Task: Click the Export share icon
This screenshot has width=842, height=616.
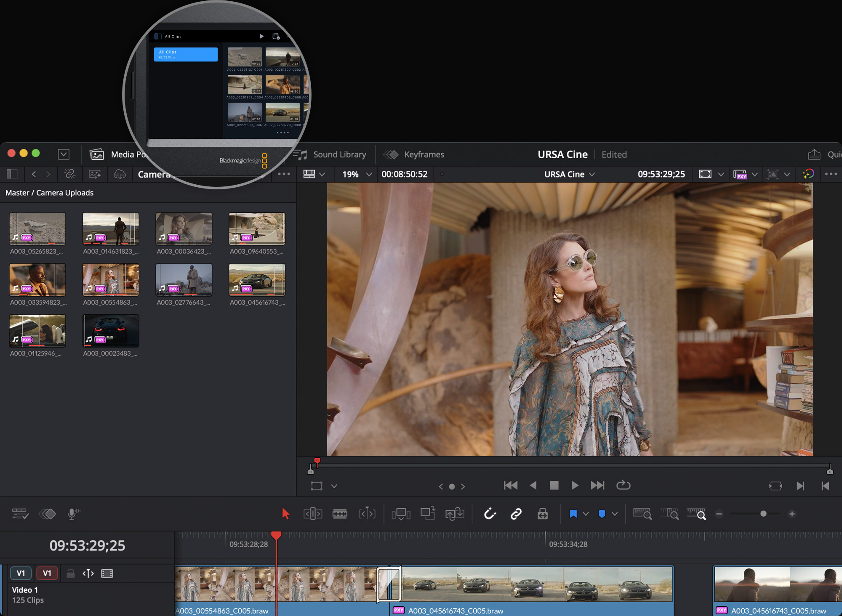Action: coord(814,154)
